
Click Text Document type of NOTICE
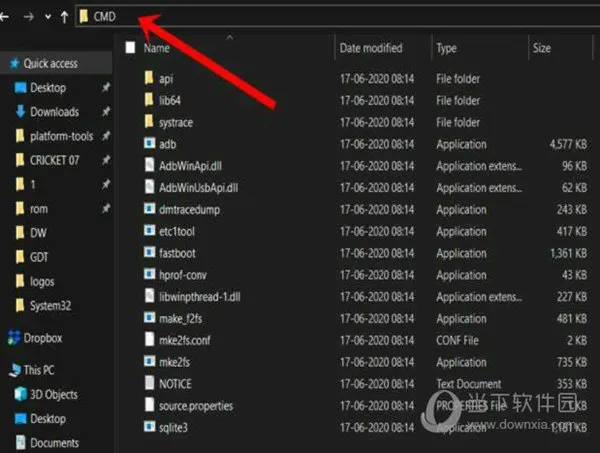click(x=469, y=384)
